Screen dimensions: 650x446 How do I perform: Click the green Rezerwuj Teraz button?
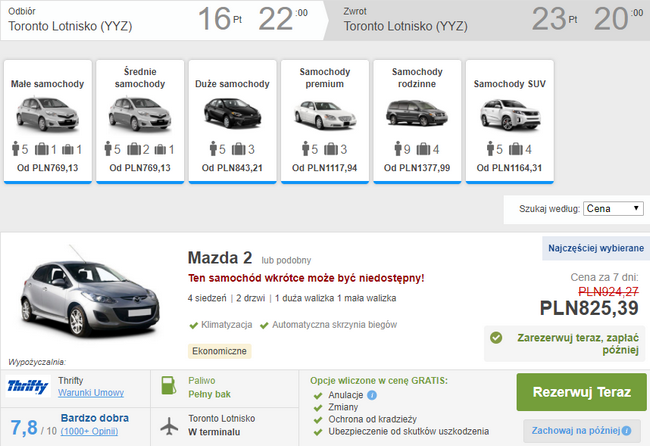pos(582,392)
